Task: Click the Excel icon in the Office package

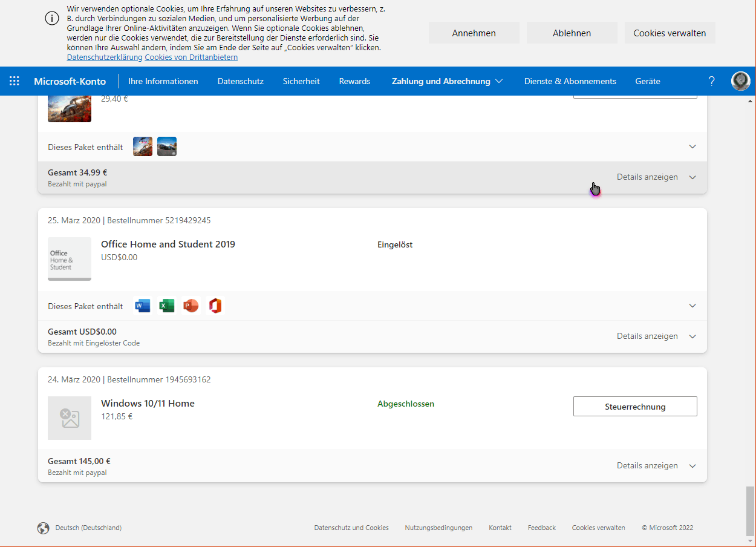Action: pos(167,306)
